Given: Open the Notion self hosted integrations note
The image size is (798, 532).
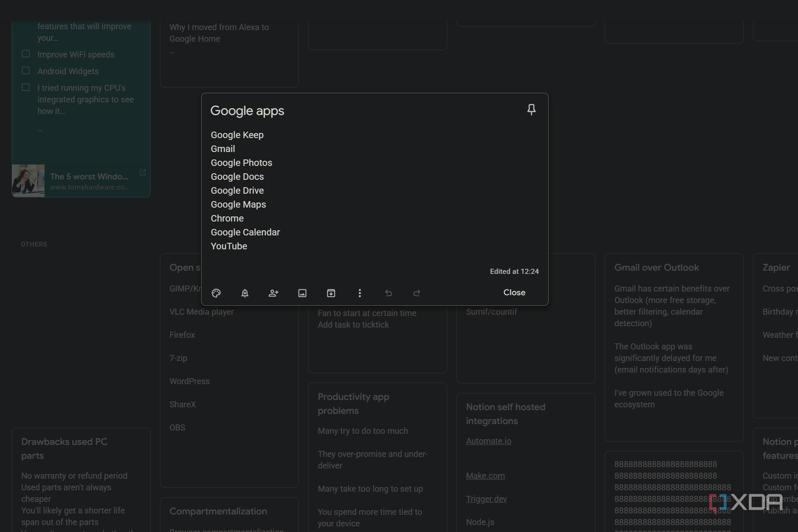Looking at the screenshot, I should [x=526, y=462].
